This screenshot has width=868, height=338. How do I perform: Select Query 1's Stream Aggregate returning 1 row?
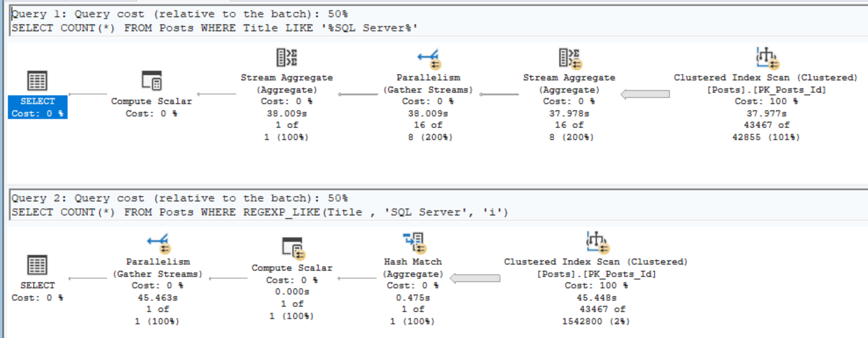[286, 57]
